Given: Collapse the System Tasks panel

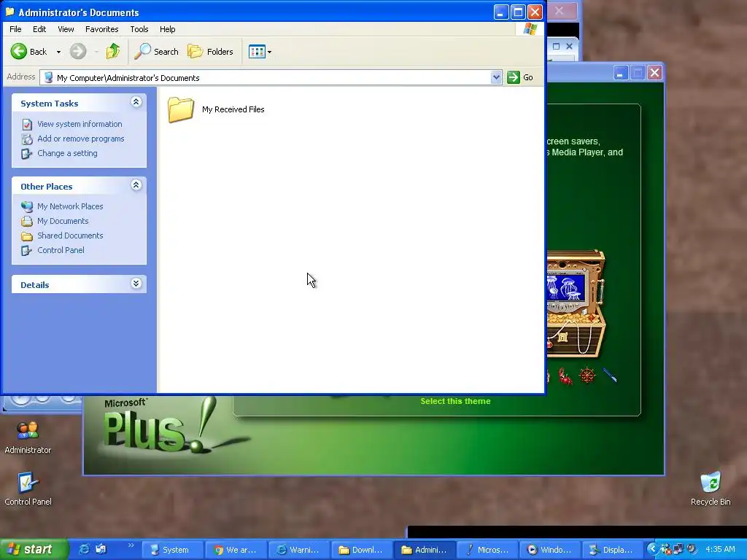Looking at the screenshot, I should 136,102.
